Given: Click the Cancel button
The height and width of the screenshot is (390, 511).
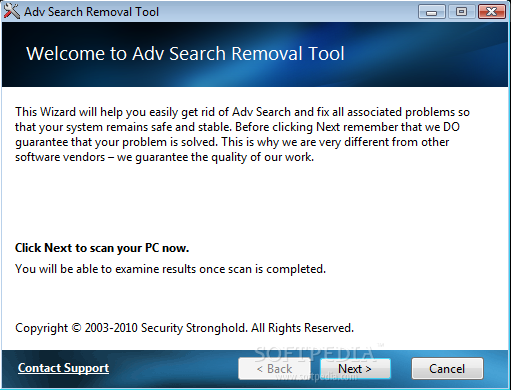Looking at the screenshot, I should tap(447, 369).
